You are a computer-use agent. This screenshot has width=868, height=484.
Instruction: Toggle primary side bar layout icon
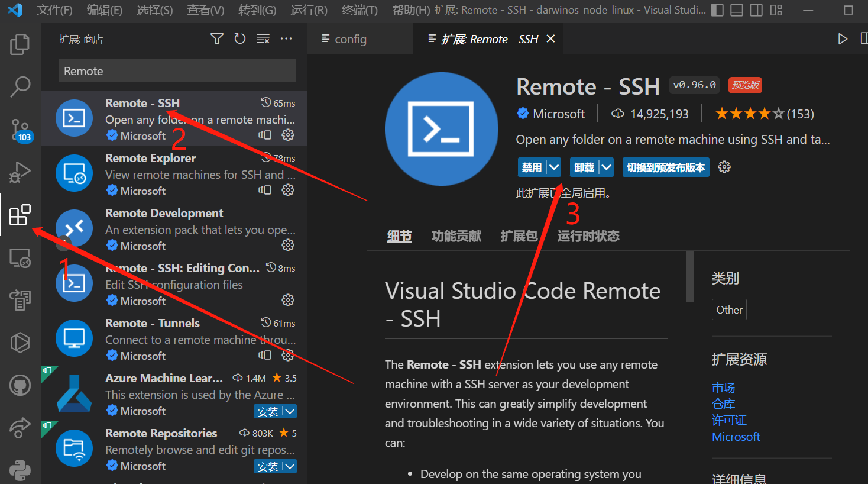click(x=717, y=10)
